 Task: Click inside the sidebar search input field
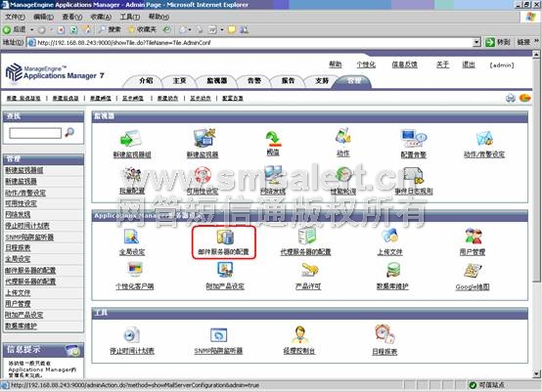pos(35,133)
